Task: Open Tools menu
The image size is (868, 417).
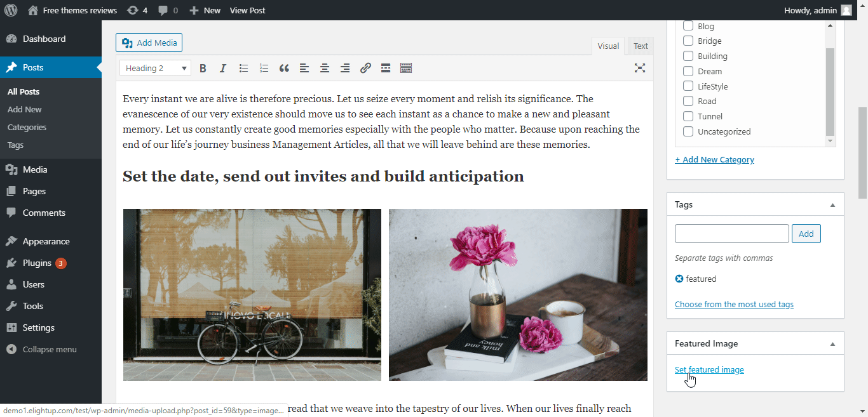Action: [x=51, y=306]
